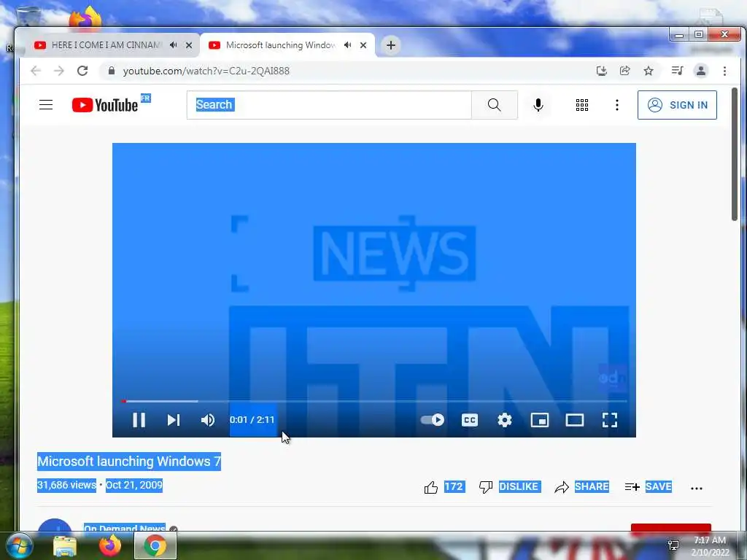747x560 pixels.
Task: Click the address bar URL
Action: click(x=206, y=71)
